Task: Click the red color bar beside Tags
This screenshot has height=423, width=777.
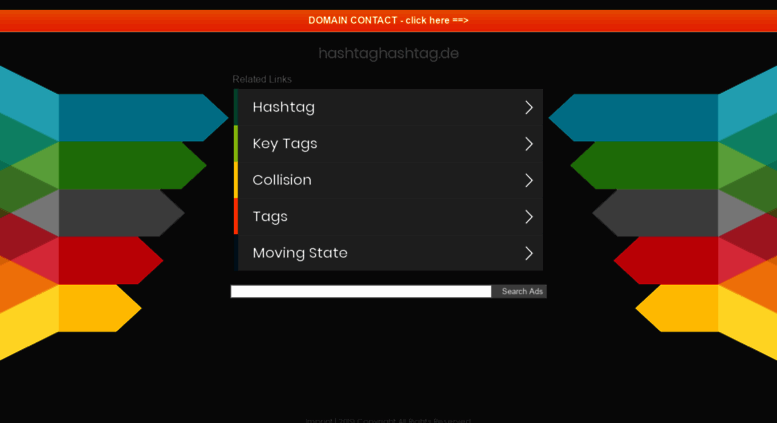Action: pos(236,216)
